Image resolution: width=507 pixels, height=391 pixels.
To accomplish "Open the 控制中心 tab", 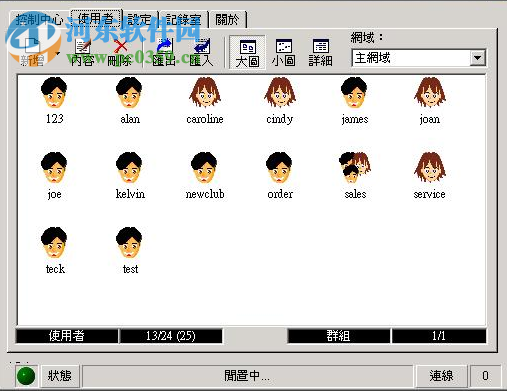I will (x=39, y=20).
